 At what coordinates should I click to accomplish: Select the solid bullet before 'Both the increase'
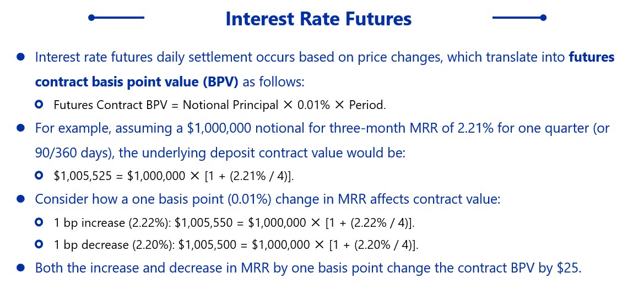tap(21, 268)
